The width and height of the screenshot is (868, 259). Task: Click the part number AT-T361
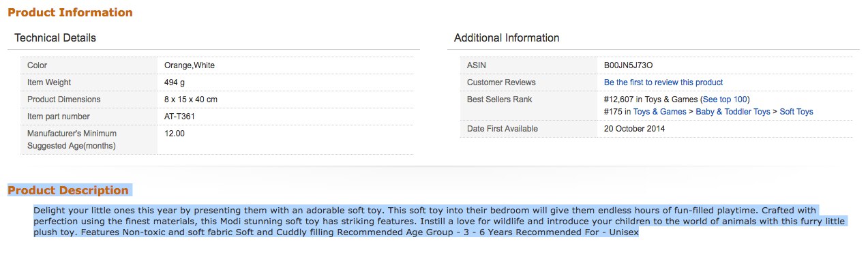180,117
